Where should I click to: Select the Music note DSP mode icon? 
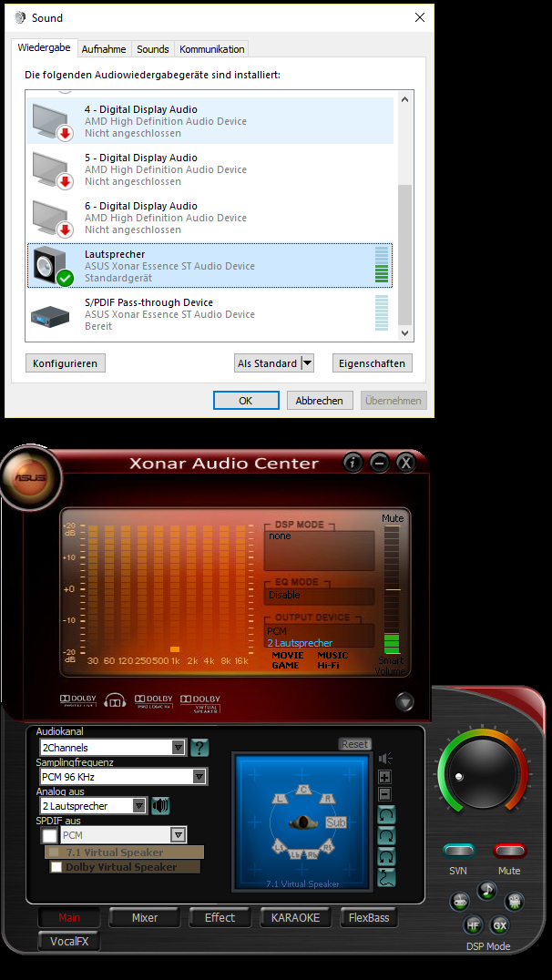(487, 890)
